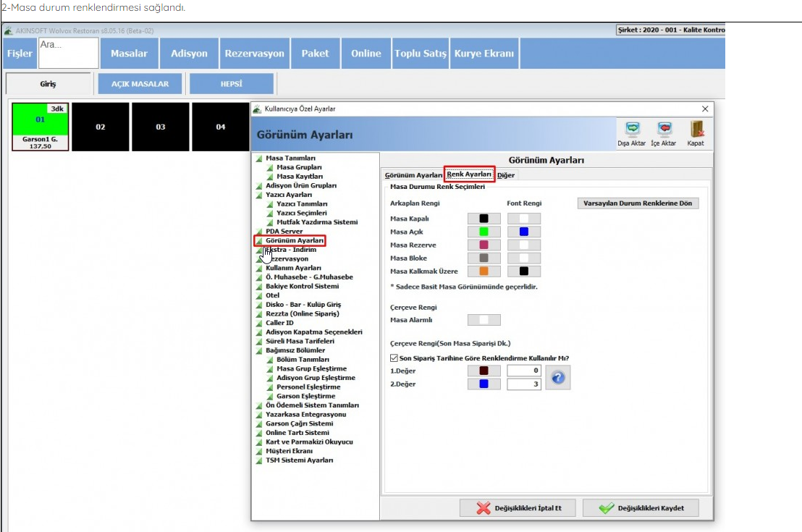Pick Masa Alarmlı frame color swatch
802x532 pixels.
[x=484, y=320]
